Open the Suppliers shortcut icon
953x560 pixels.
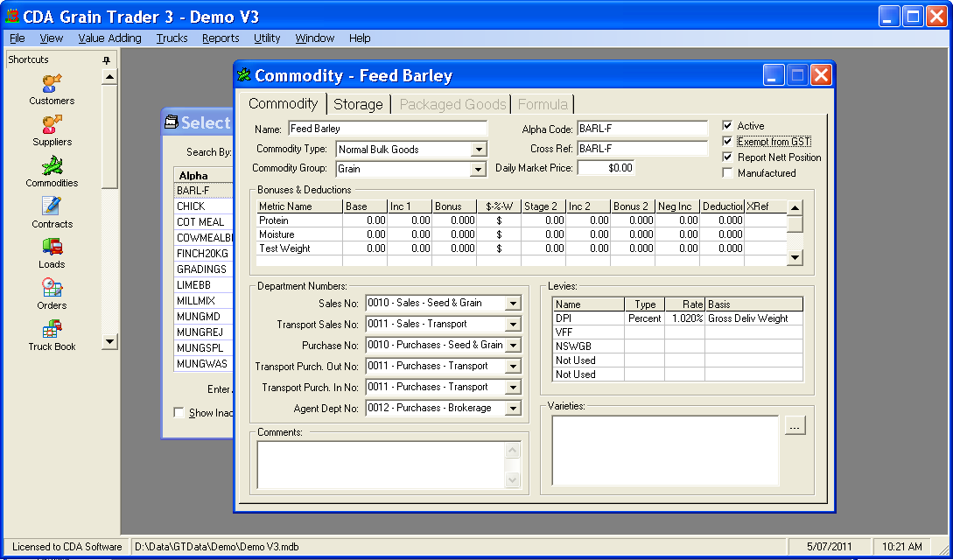(x=52, y=125)
